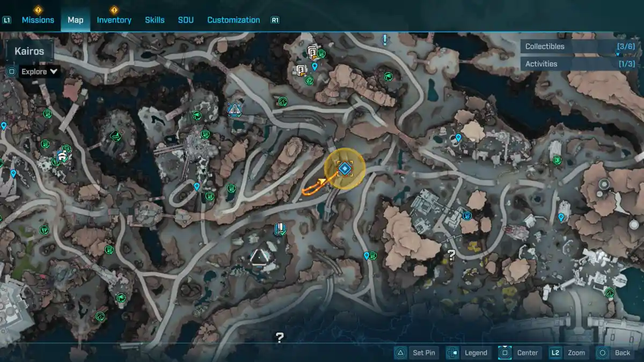This screenshot has height=362, width=644.
Task: Expand the Explore dropdown chevron
Action: (54, 71)
